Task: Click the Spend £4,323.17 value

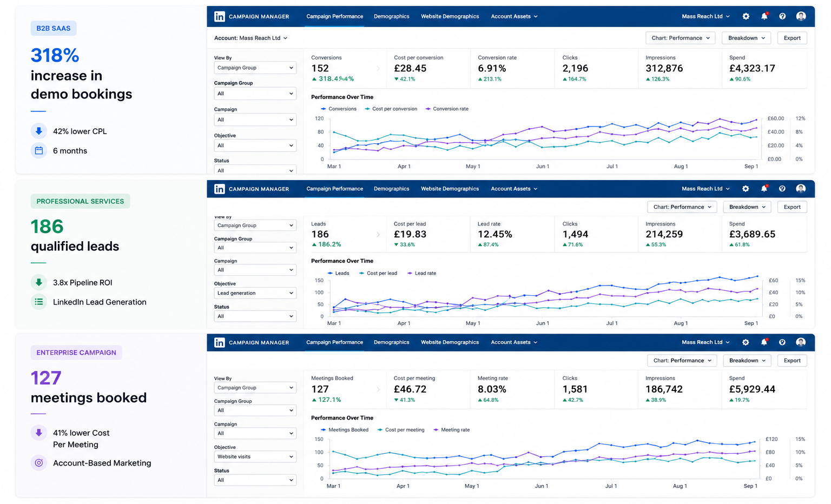Action: pyautogui.click(x=752, y=69)
